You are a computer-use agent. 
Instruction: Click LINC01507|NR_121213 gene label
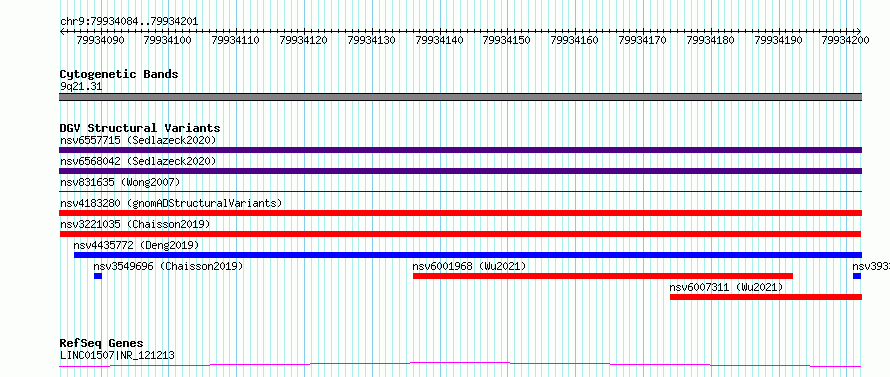click(117, 356)
